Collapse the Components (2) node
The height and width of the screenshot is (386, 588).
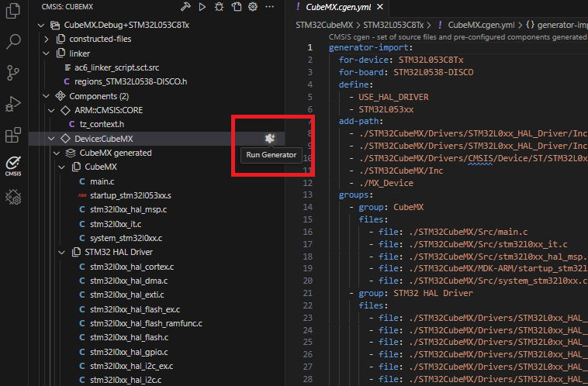coord(46,96)
